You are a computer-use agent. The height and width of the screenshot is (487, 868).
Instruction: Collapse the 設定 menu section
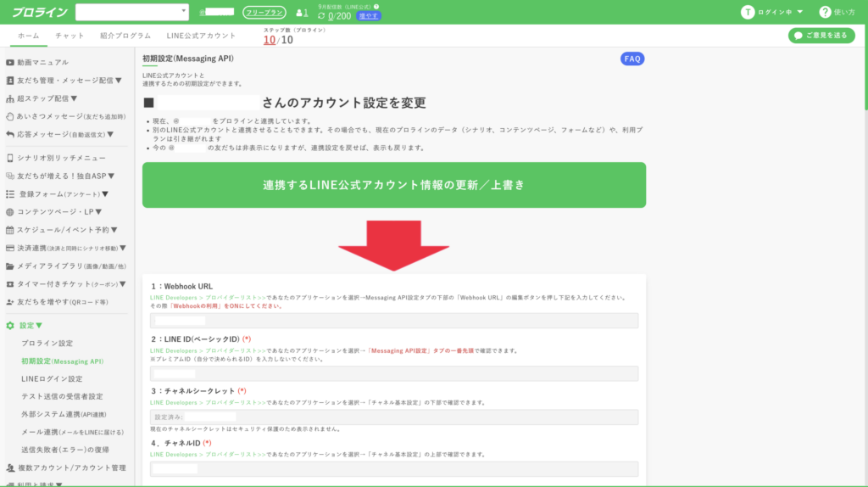31,326
